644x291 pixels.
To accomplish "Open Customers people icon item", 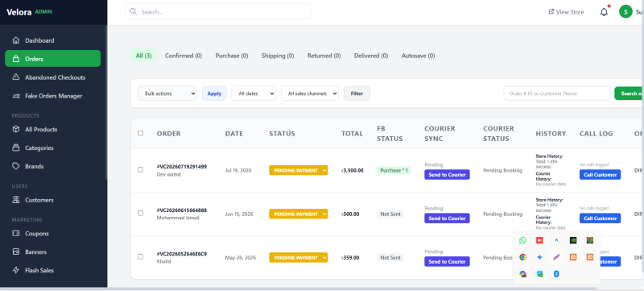I will (x=16, y=200).
